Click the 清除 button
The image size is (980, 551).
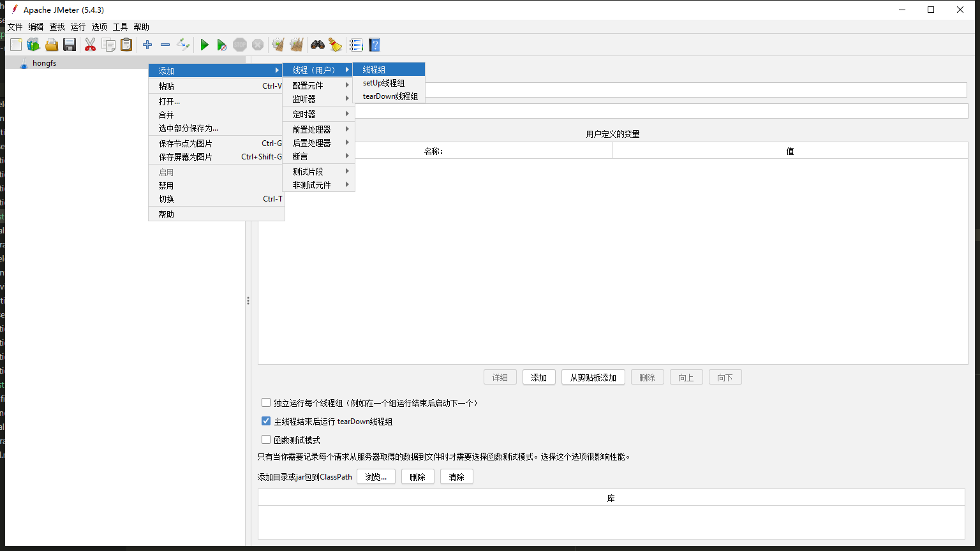(457, 477)
